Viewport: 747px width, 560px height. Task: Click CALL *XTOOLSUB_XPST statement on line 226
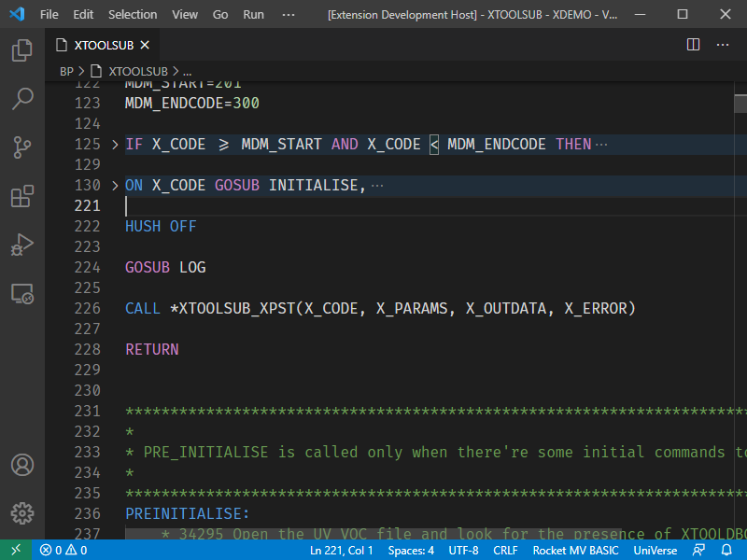tap(380, 308)
